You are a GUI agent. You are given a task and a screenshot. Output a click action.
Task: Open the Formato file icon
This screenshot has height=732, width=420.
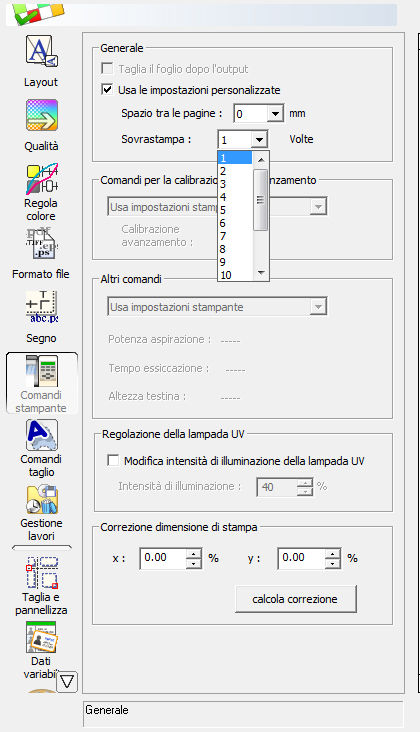[42, 243]
